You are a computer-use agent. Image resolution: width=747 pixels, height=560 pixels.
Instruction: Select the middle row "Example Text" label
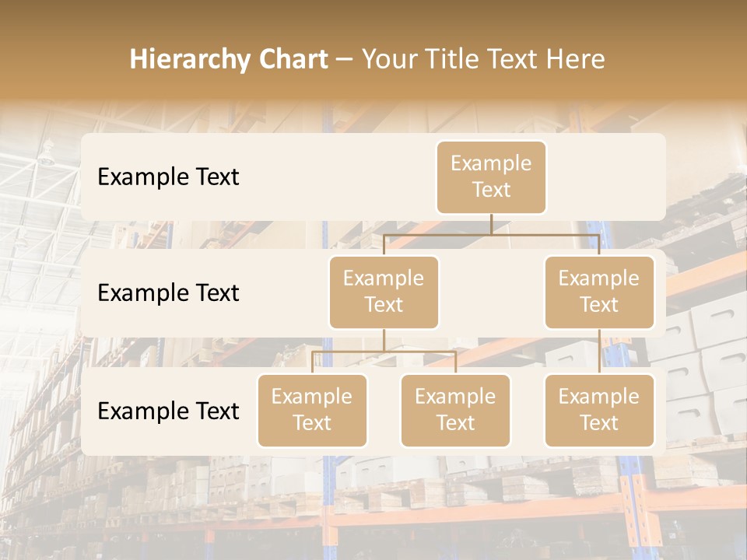[x=168, y=293]
